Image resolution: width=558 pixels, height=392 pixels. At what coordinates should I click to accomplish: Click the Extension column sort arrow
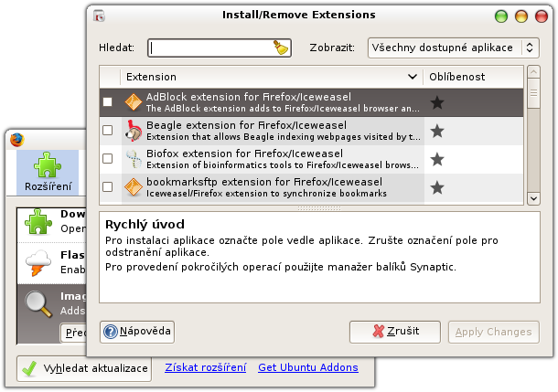[x=414, y=77]
